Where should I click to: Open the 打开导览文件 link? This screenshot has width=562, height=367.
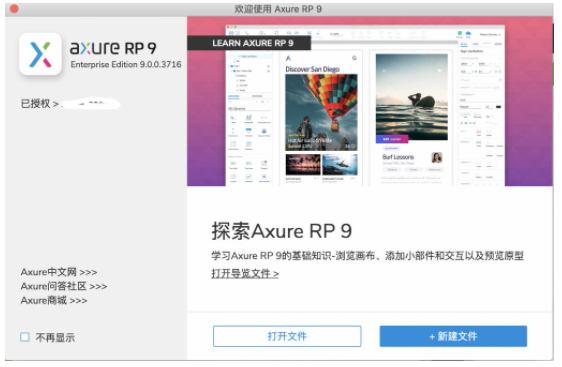245,274
